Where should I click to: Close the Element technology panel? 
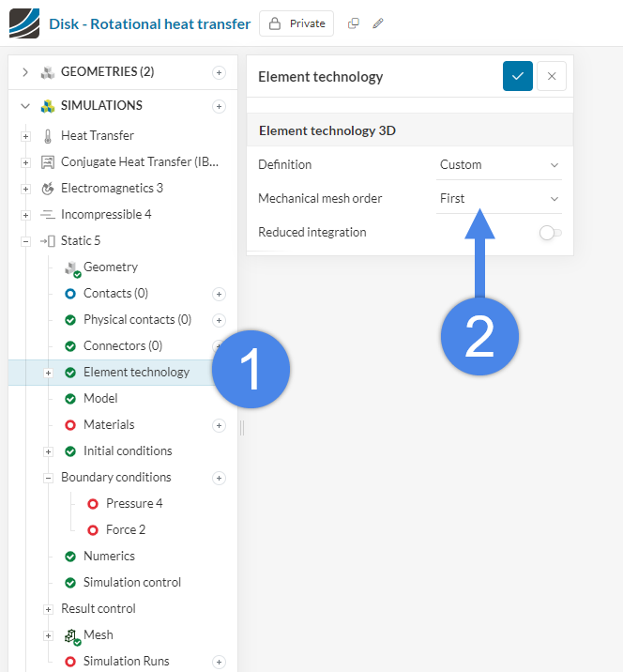click(x=552, y=76)
